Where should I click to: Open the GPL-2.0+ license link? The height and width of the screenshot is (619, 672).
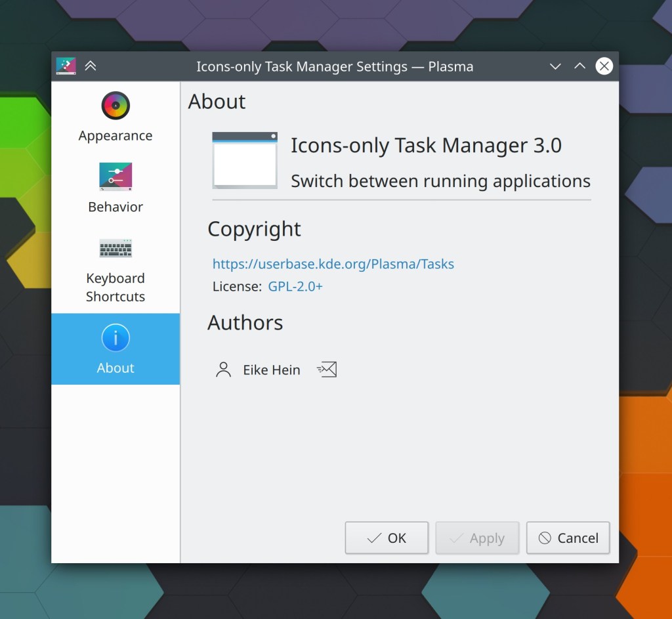tap(295, 287)
